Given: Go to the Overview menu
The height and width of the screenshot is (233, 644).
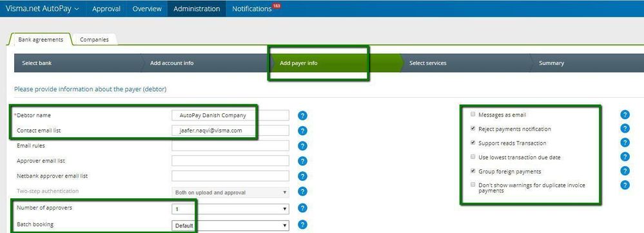Looking at the screenshot, I should [147, 8].
